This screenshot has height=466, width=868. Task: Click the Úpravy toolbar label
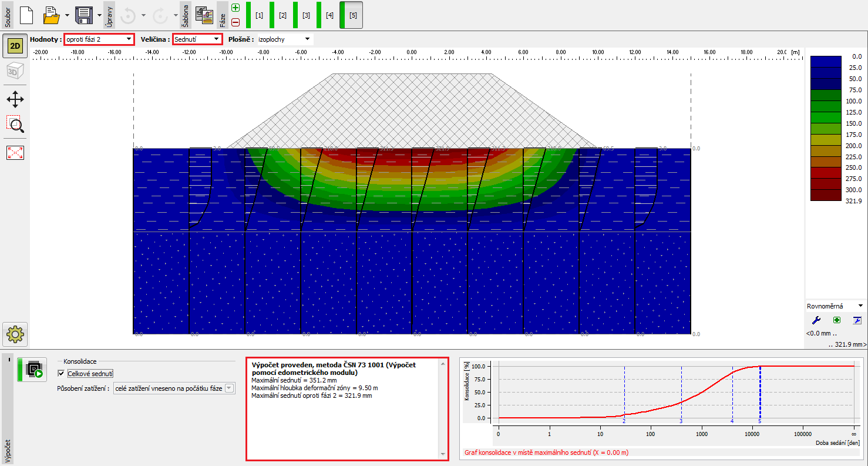click(110, 15)
